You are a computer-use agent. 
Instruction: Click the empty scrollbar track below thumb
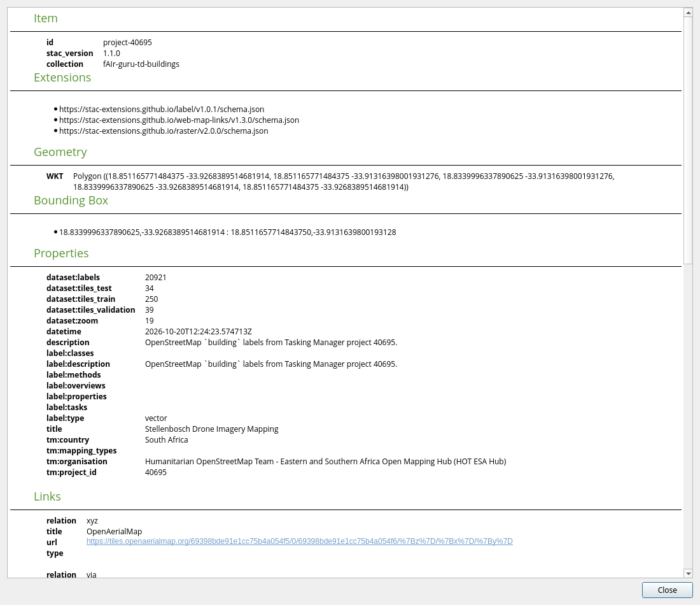[688, 416]
